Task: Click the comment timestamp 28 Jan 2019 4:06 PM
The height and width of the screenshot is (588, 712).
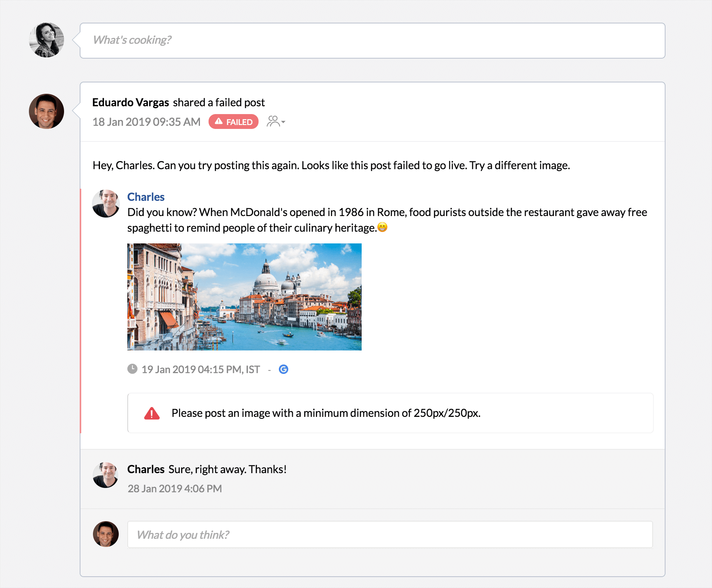Action: point(175,489)
